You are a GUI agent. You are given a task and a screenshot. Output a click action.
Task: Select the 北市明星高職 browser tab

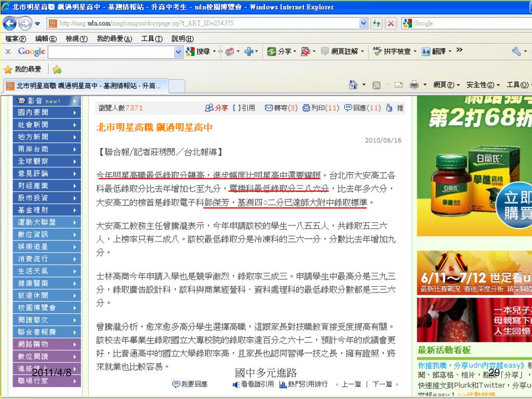coord(86,86)
